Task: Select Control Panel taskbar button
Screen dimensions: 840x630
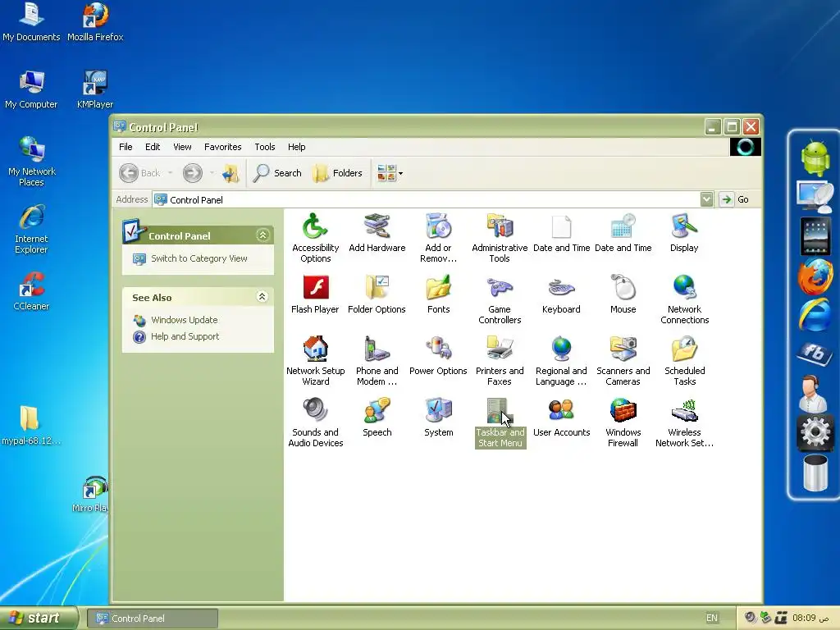Action: (x=152, y=619)
